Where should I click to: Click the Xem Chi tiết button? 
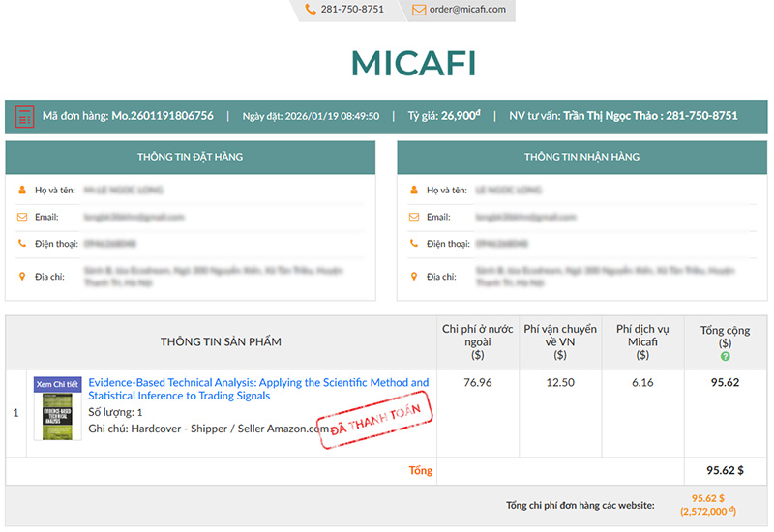pos(57,384)
